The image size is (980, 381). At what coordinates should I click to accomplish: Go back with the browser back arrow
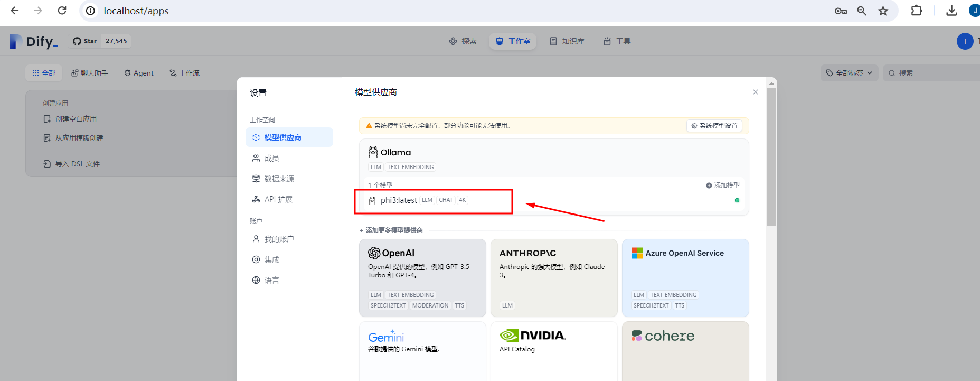click(x=15, y=11)
